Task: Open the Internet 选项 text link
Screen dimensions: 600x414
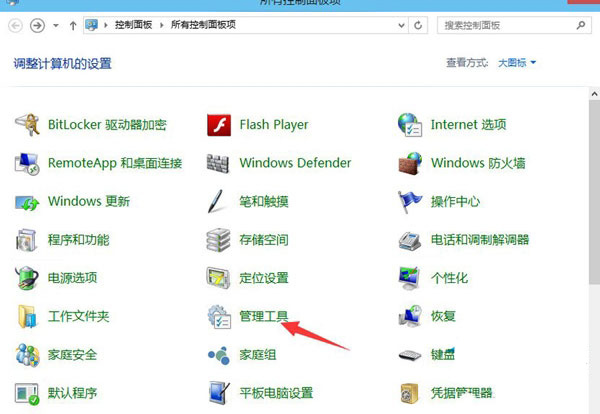Action: point(468,125)
